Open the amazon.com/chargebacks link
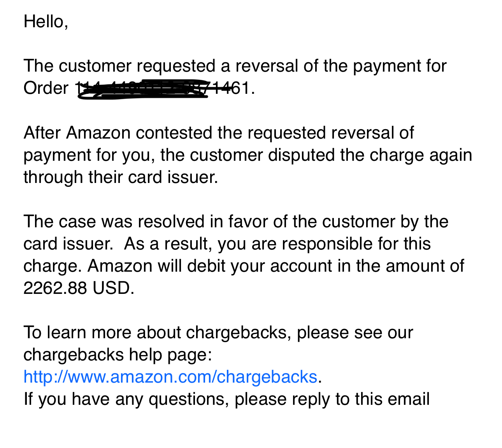The height and width of the screenshot is (448, 502). 170,377
